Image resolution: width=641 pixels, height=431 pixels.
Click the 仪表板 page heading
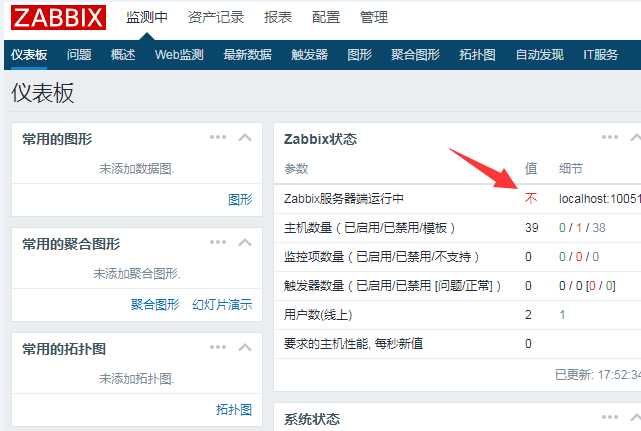[43, 93]
